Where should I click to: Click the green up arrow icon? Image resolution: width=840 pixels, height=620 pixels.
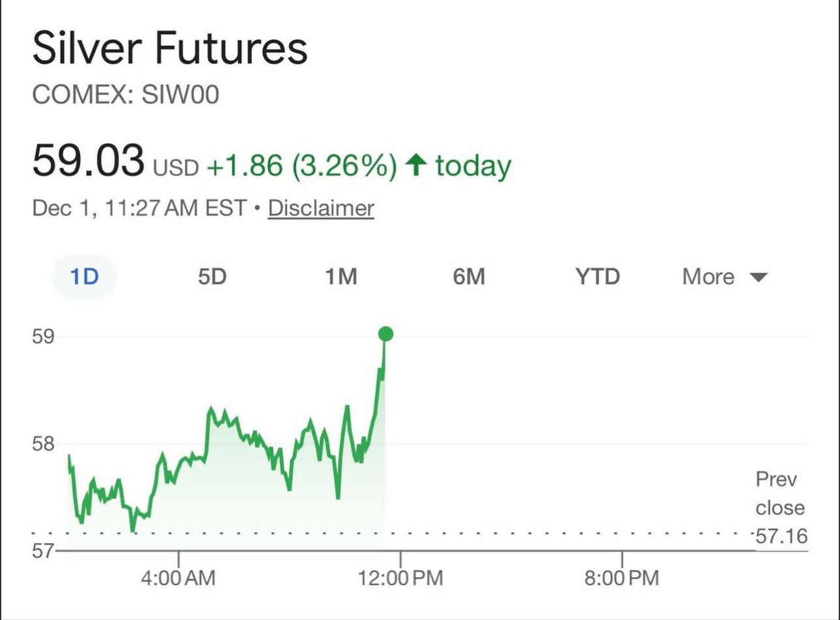[416, 165]
